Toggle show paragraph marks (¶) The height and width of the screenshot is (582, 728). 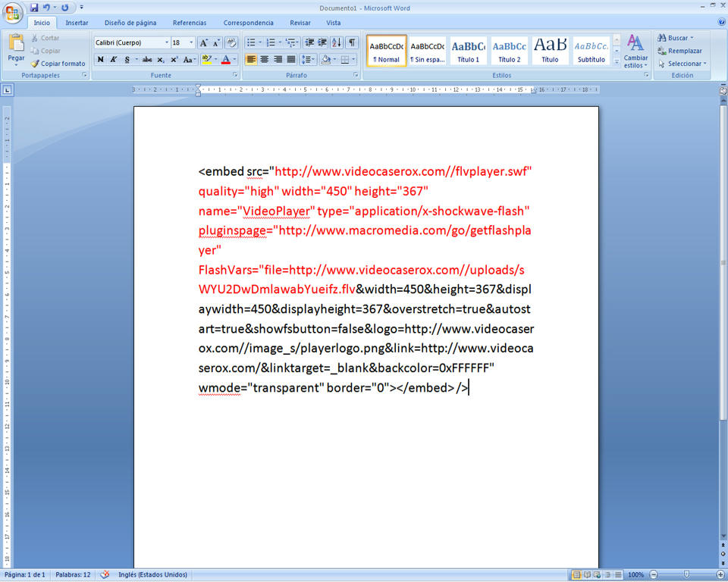click(x=352, y=42)
